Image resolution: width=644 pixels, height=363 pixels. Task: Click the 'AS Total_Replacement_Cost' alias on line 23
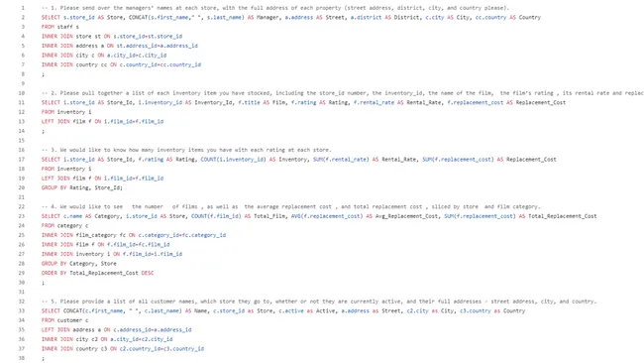(558, 216)
